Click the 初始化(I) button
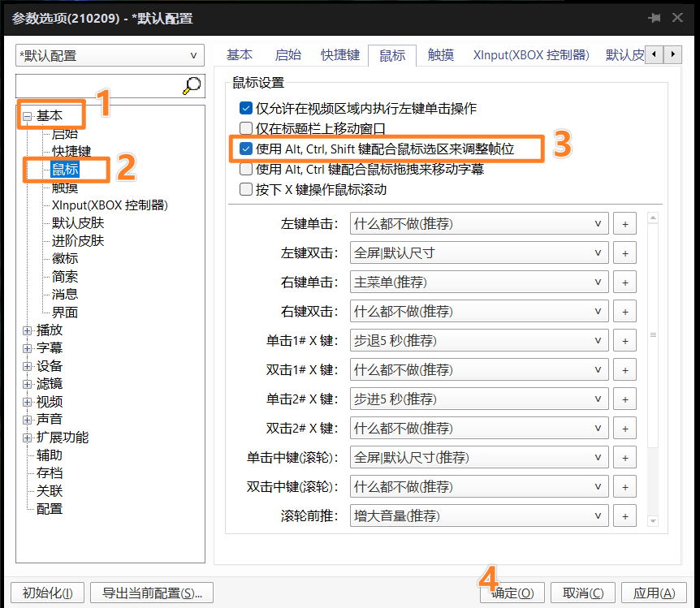 pos(48,593)
